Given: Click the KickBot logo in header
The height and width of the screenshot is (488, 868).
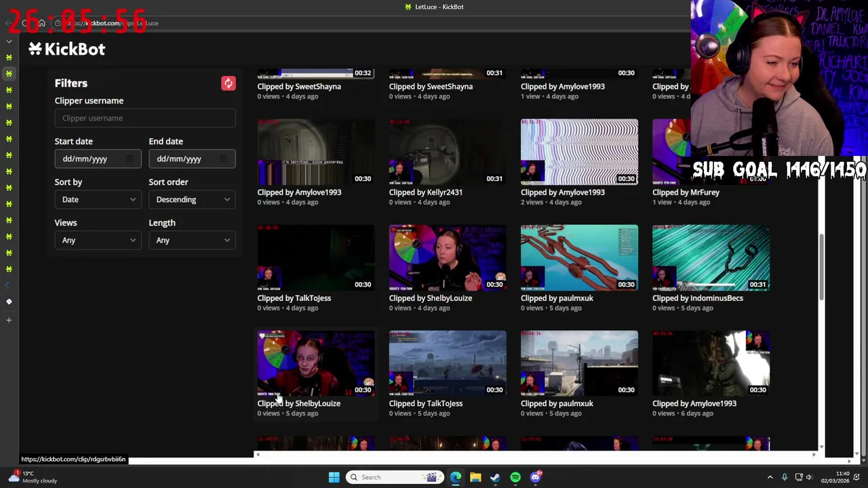Looking at the screenshot, I should [x=66, y=49].
